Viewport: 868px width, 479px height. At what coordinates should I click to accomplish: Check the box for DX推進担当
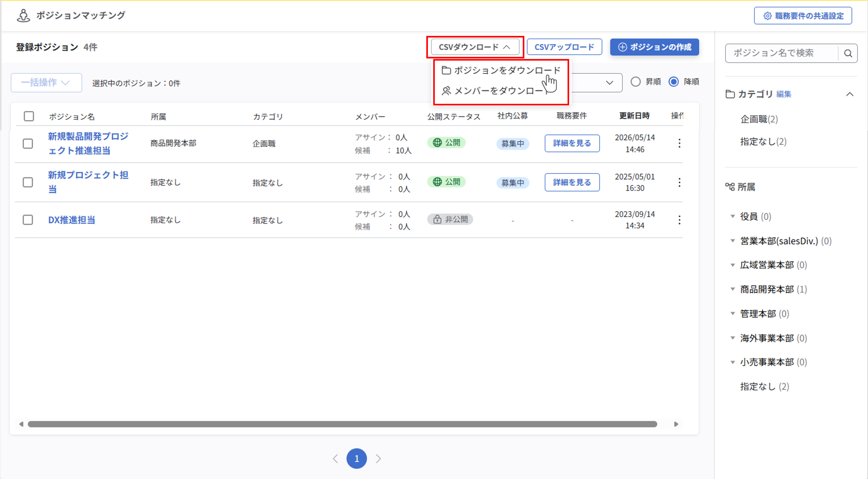point(28,220)
